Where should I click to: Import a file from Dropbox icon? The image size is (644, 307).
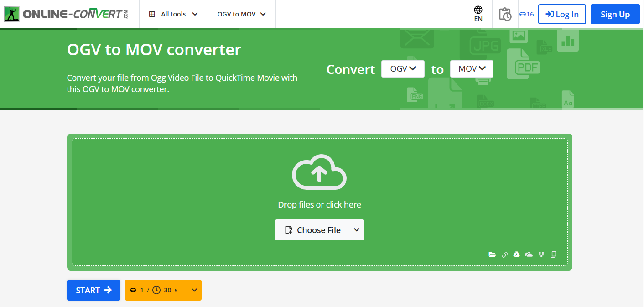[541, 255]
